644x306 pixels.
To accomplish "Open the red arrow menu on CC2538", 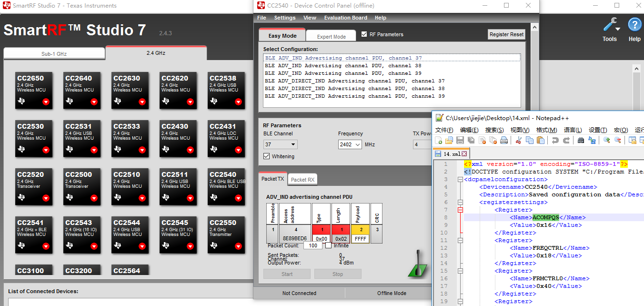I will [239, 102].
